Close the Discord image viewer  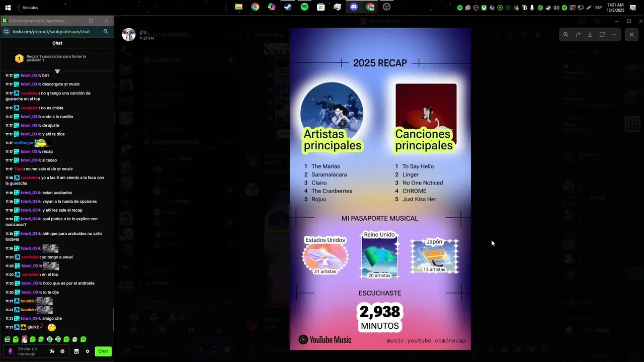631,34
